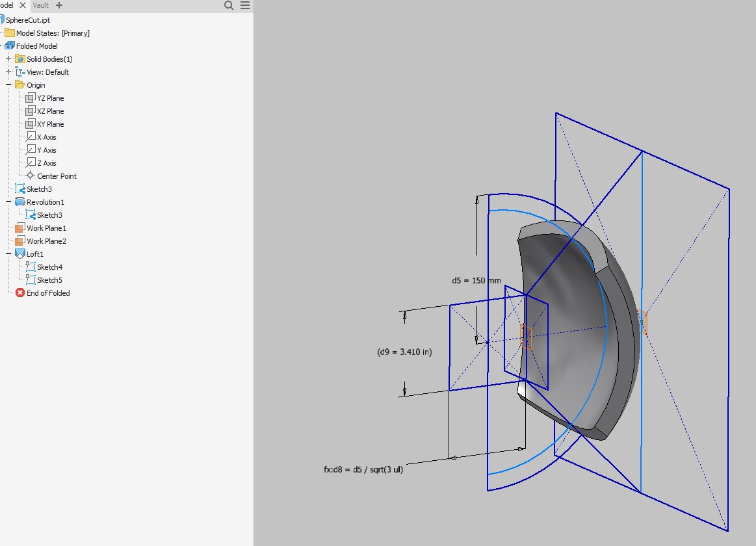Collapse the Loft1 feature

7,253
